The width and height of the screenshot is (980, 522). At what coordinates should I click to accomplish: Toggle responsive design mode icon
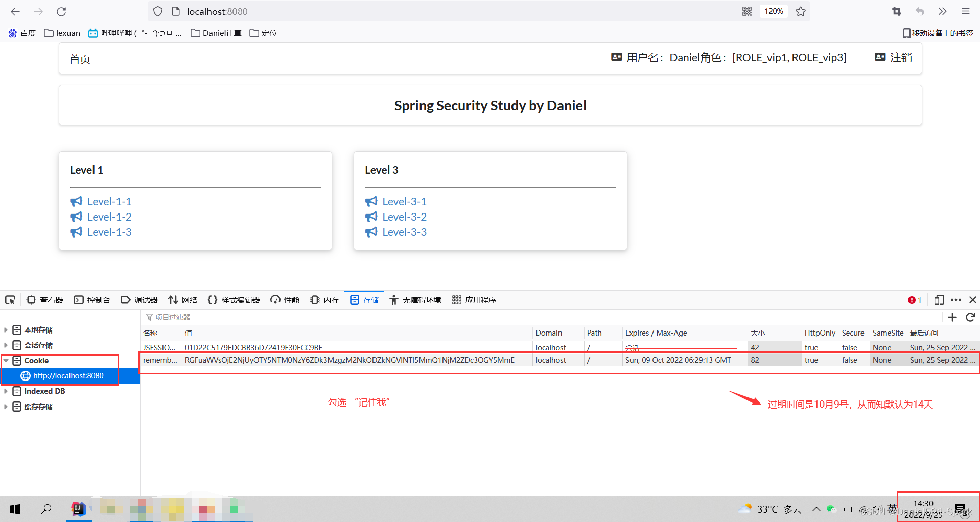click(939, 300)
